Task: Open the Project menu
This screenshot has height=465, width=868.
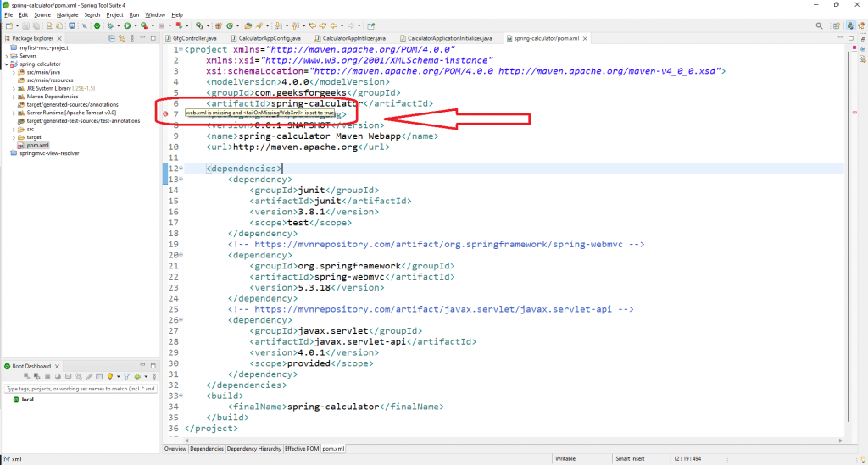Action: [114, 15]
